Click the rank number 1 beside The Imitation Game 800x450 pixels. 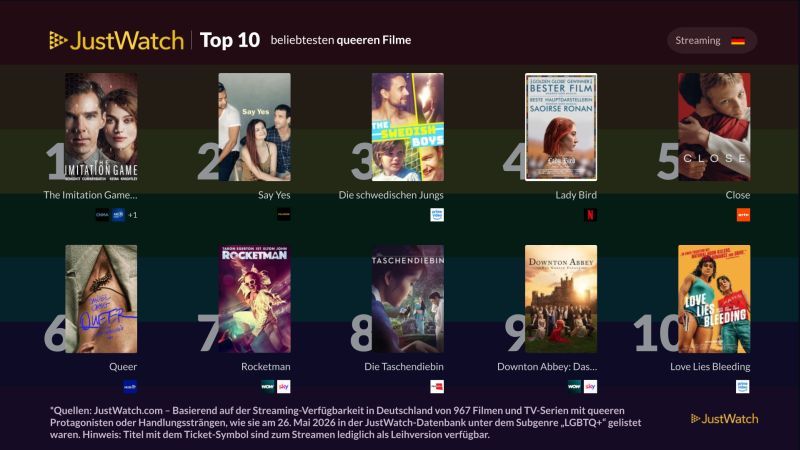(55, 161)
